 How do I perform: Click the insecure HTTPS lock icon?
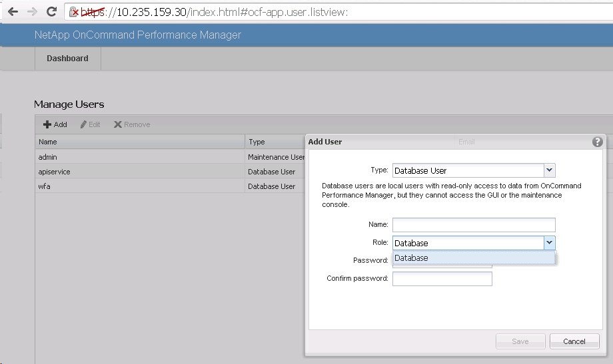[x=75, y=12]
